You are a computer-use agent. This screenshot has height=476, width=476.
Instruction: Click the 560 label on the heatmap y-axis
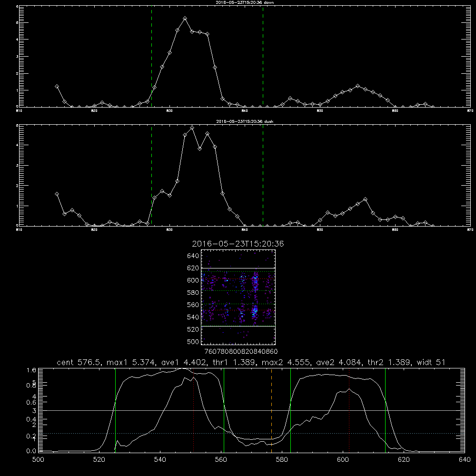point(193,305)
